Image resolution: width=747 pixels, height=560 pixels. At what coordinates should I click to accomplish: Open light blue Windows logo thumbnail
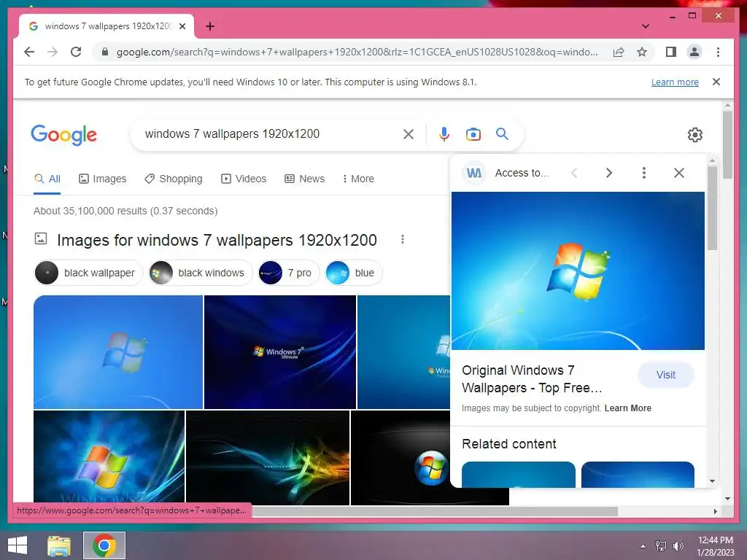pos(118,352)
